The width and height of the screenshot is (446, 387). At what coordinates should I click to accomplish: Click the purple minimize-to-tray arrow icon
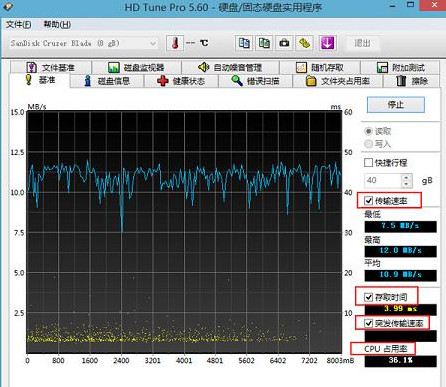327,43
